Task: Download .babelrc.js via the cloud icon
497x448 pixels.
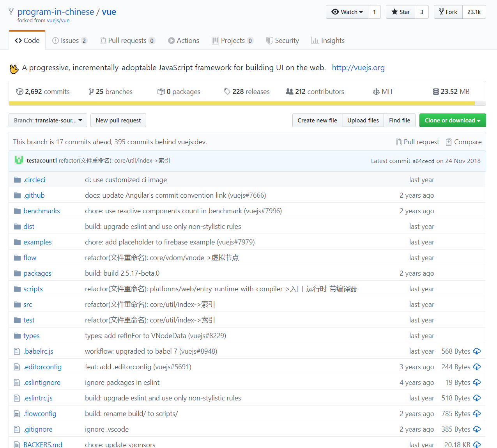Action: point(477,351)
